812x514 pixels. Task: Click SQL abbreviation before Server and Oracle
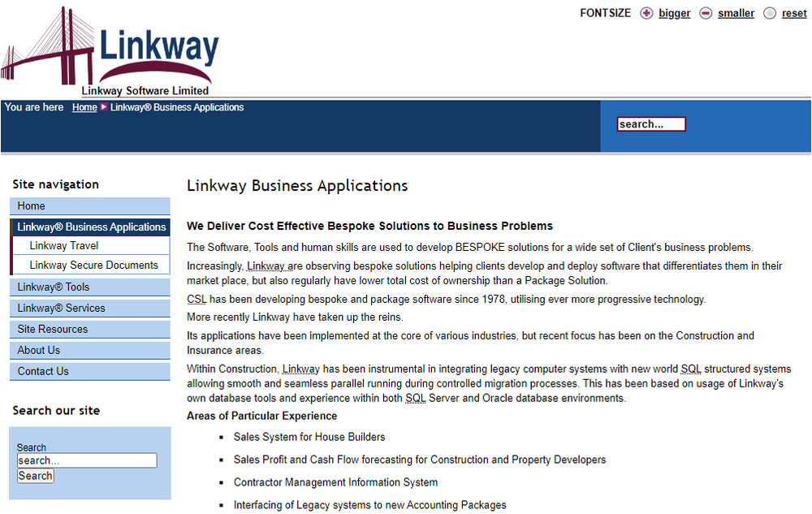point(415,398)
